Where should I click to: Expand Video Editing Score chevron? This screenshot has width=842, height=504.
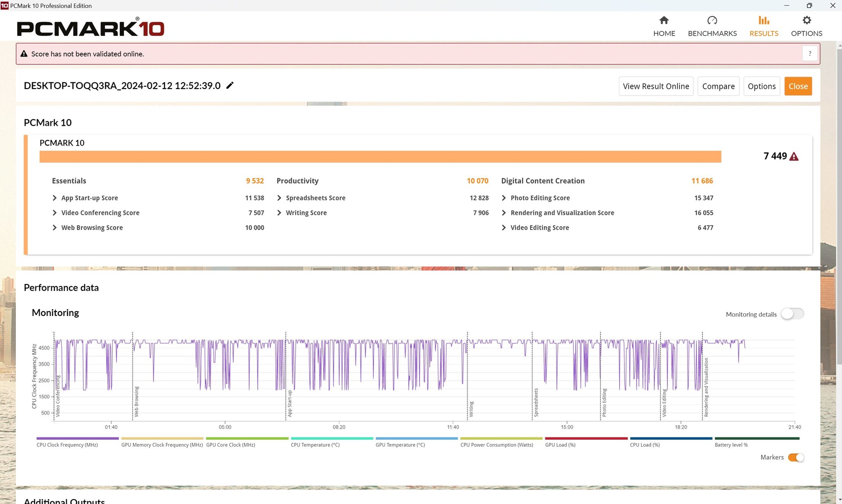click(504, 228)
